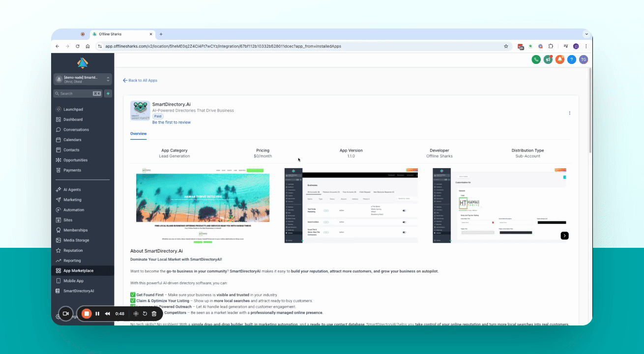Image resolution: width=644 pixels, height=354 pixels.
Task: Click the Lead Generation category text
Action: (175, 156)
